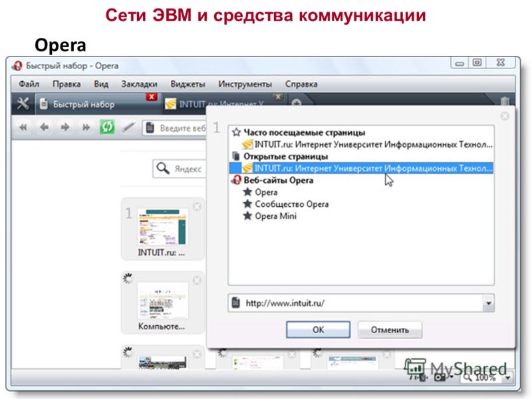
Task: Add a new tab with plus button
Action: coord(296,102)
